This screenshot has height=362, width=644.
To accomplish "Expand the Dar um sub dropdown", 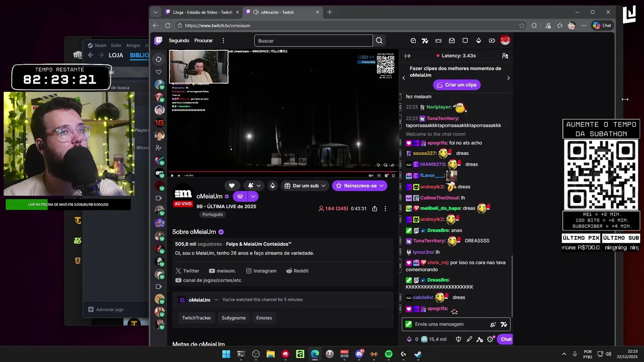I will click(323, 186).
